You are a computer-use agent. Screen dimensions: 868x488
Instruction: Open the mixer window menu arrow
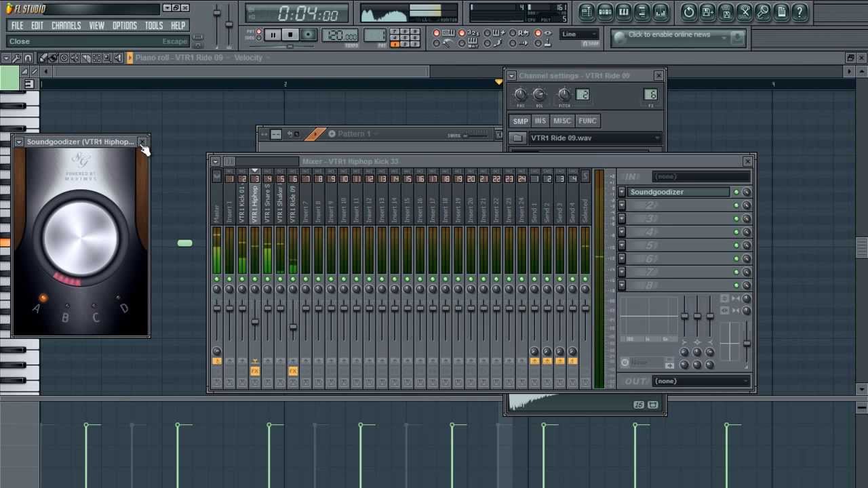(x=215, y=161)
